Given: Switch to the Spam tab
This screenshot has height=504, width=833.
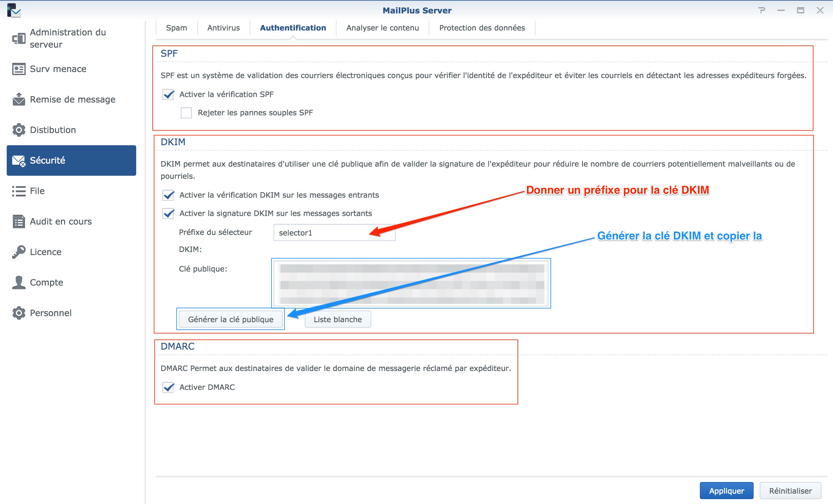Looking at the screenshot, I should pyautogui.click(x=176, y=28).
